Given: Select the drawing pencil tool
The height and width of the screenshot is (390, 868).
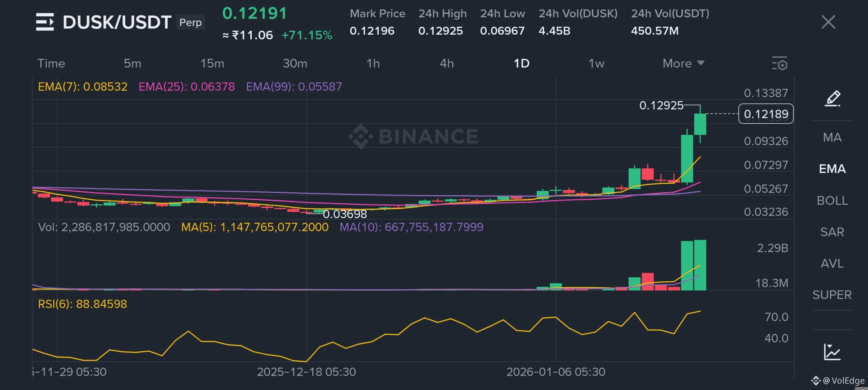Looking at the screenshot, I should (x=833, y=99).
